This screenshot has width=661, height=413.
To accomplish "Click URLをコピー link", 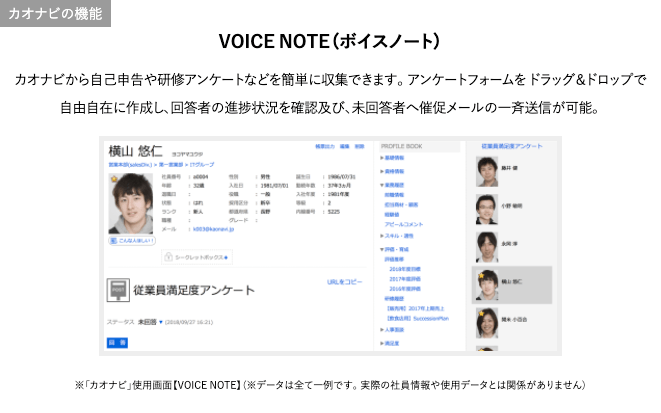I will (x=344, y=282).
